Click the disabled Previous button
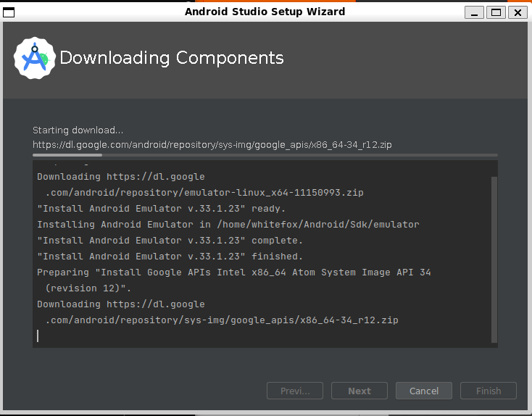Screen dimensions: 532x416 pos(295,391)
